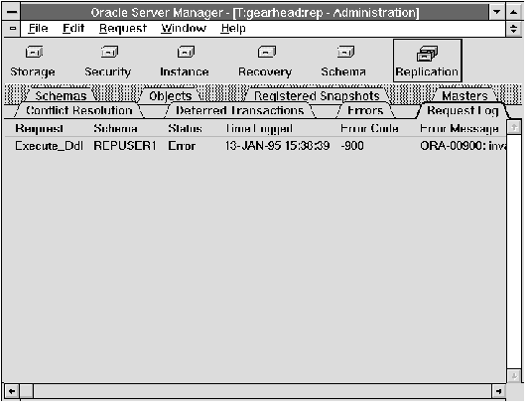Open the Storage drawer icon
This screenshot has height=406, width=532.
(x=34, y=53)
